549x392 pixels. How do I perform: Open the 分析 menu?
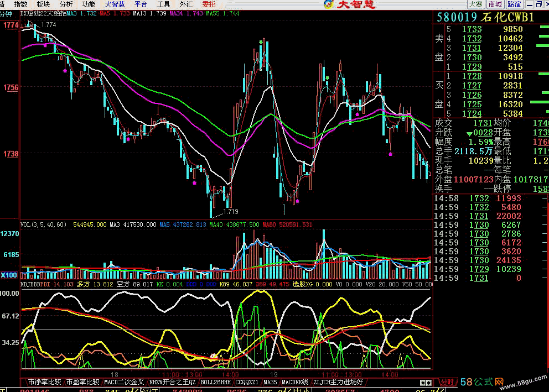(x=66, y=4)
